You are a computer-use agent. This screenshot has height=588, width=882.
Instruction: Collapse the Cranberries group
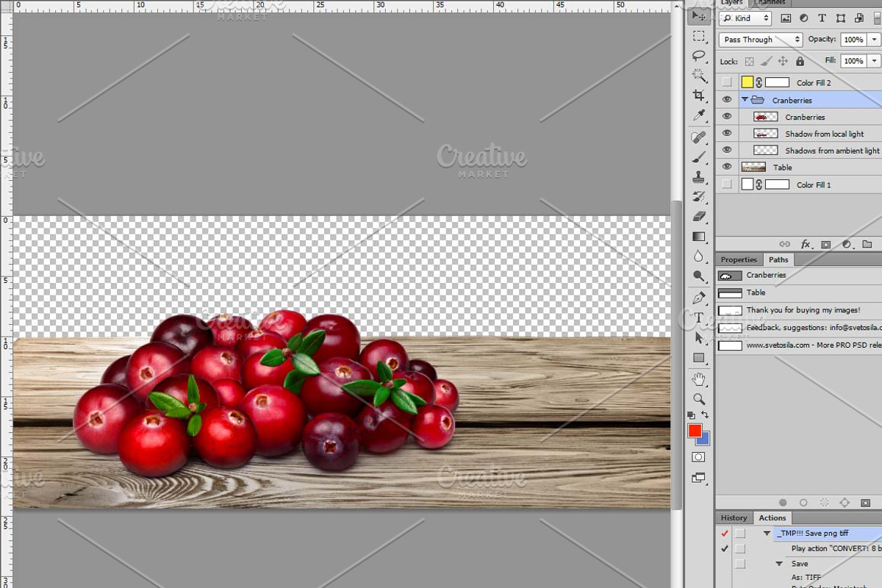click(745, 99)
